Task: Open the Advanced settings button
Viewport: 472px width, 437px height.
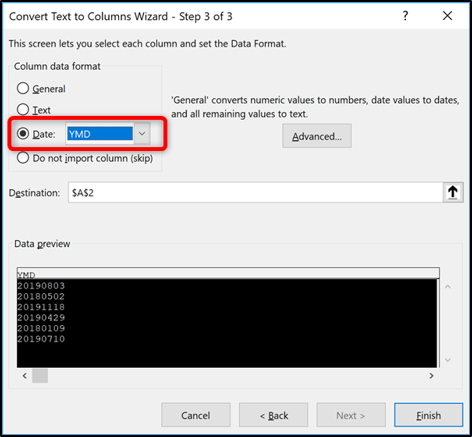Action: (317, 136)
